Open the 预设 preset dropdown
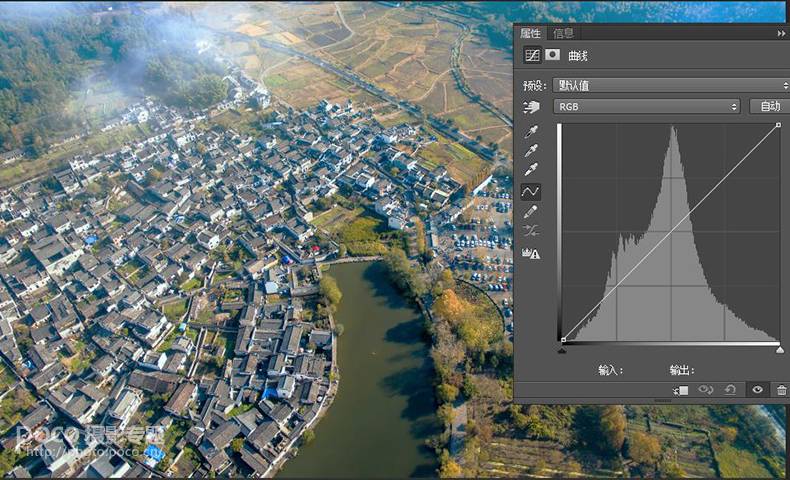790x480 pixels. pyautogui.click(x=671, y=85)
